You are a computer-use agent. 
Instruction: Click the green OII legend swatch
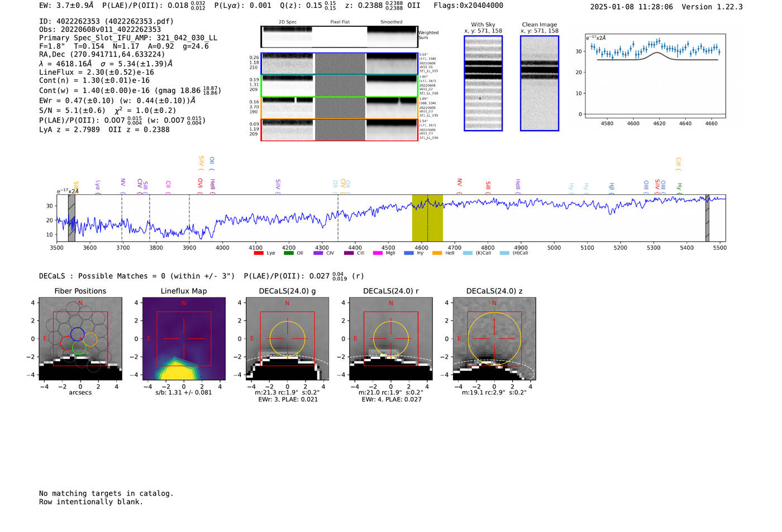coord(288,253)
